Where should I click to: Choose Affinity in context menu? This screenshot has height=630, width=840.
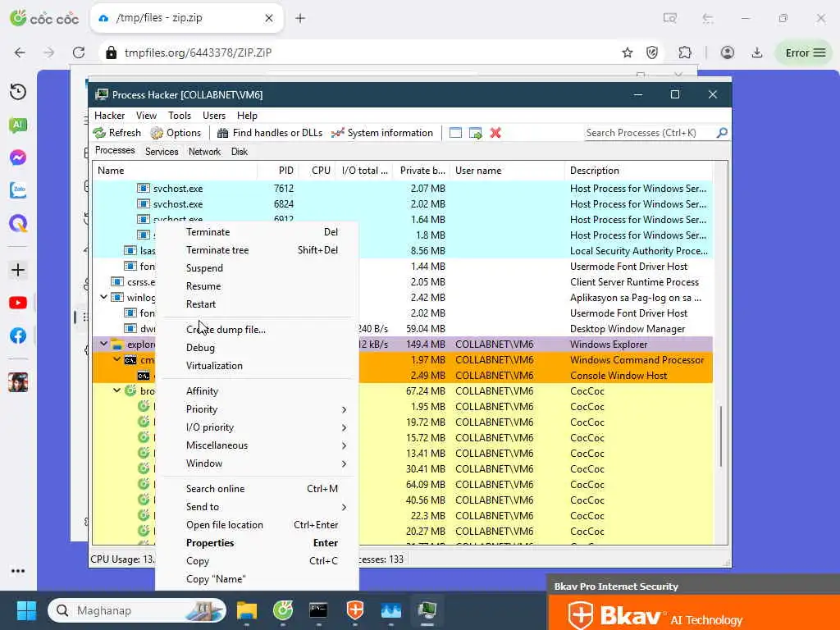pos(257,391)
